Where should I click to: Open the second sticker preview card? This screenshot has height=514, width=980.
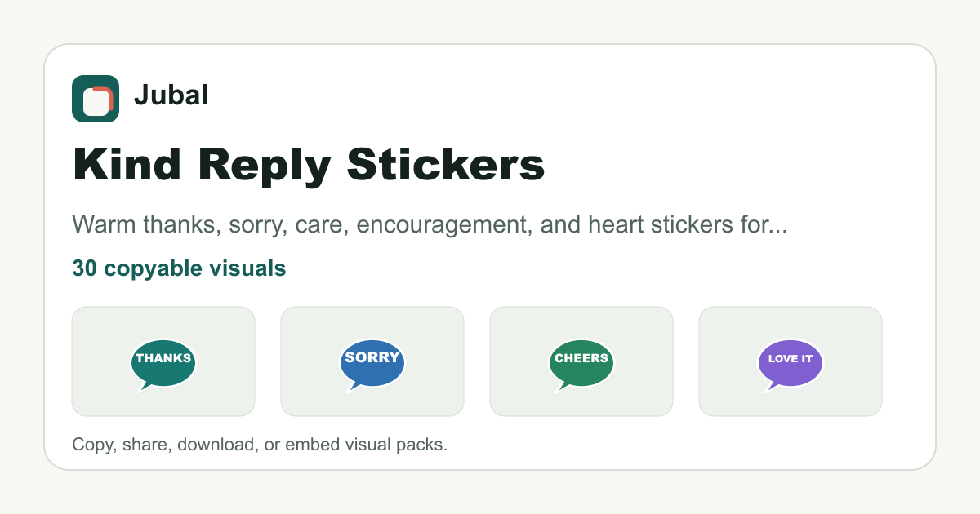point(372,361)
